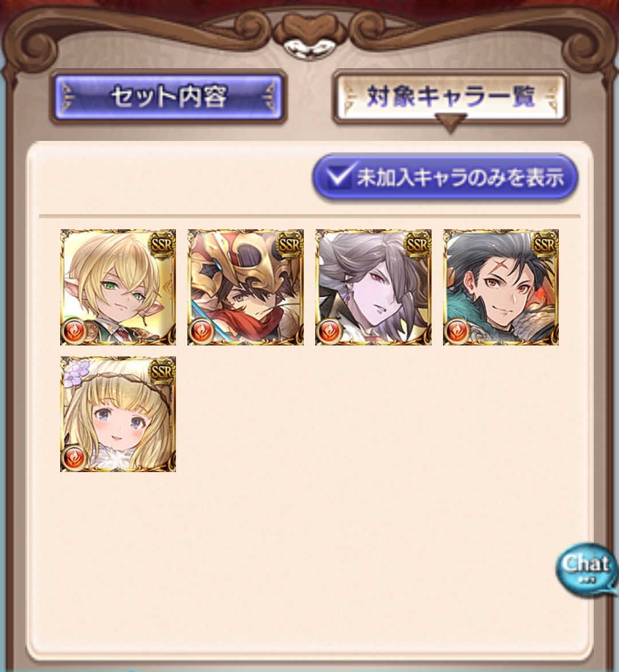Viewport: 619px width, 672px height.
Task: Click SSR badge on the blonde girl
Action: (x=162, y=372)
